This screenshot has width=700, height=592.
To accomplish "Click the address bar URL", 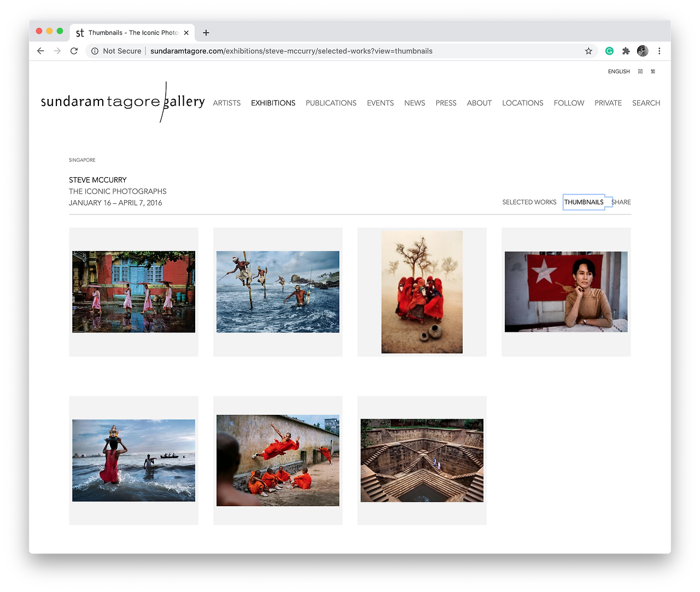I will pos(291,51).
